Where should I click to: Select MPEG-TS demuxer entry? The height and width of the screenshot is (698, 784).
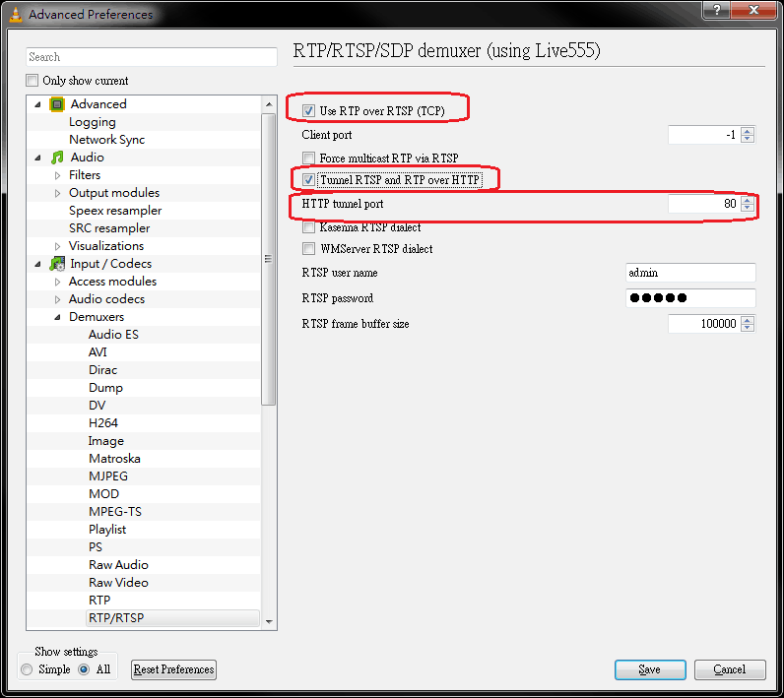point(115,512)
